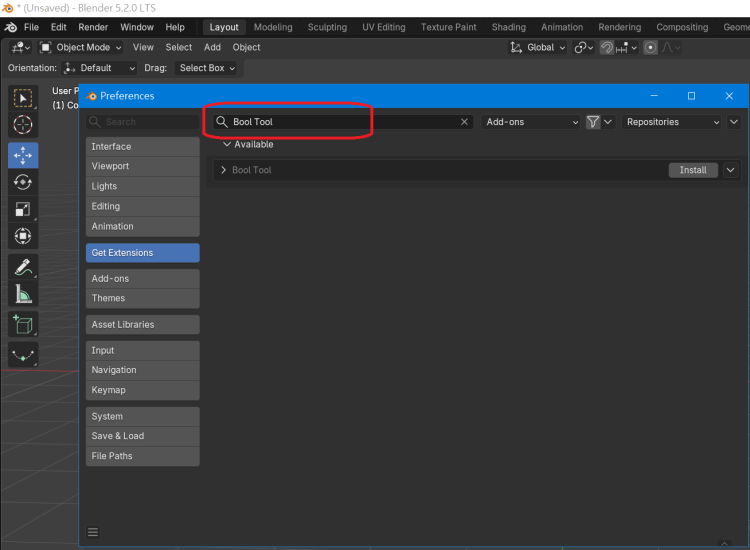Open the Asset Libraries preferences section
Viewport: 750px width, 550px height.
click(x=143, y=325)
